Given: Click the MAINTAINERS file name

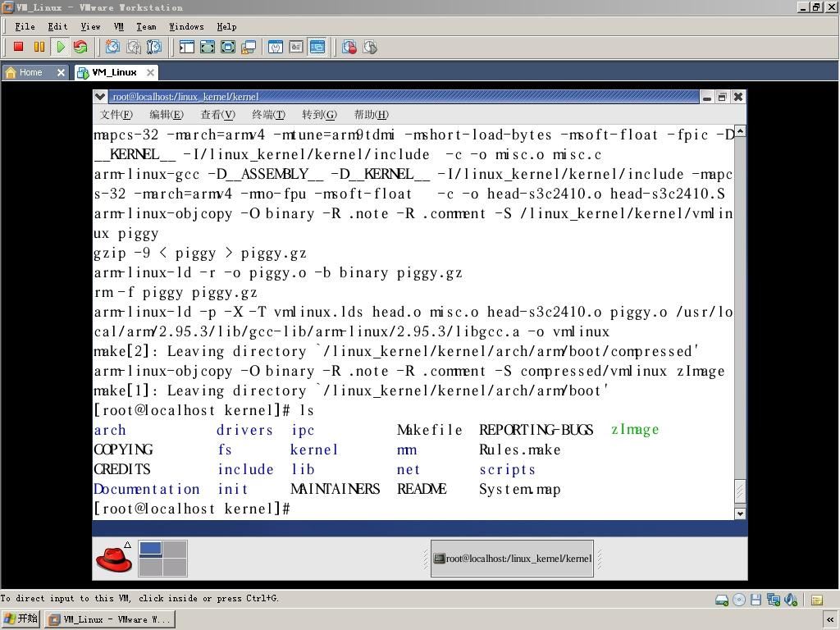Looking at the screenshot, I should tap(335, 489).
